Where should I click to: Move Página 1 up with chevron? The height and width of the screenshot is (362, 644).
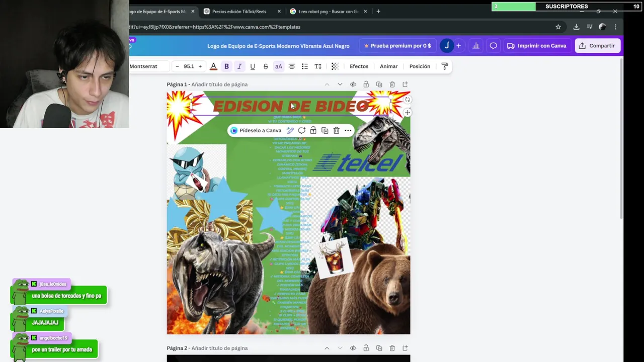[x=327, y=84]
